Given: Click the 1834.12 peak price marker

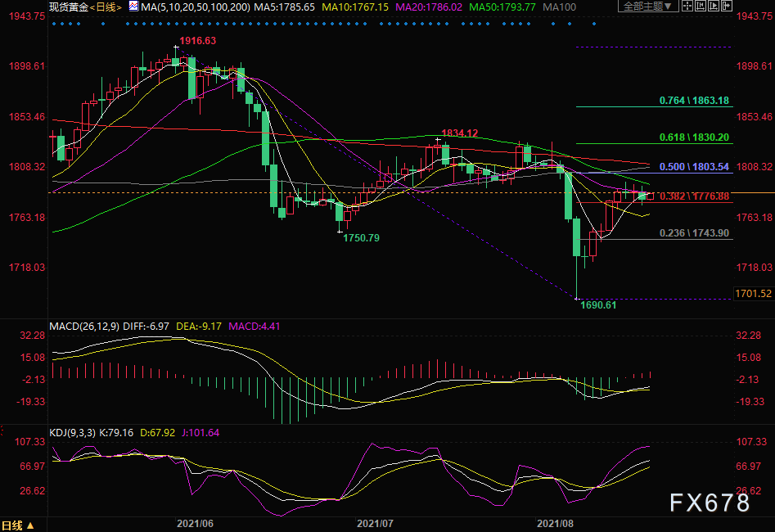Looking at the screenshot, I should tap(460, 133).
